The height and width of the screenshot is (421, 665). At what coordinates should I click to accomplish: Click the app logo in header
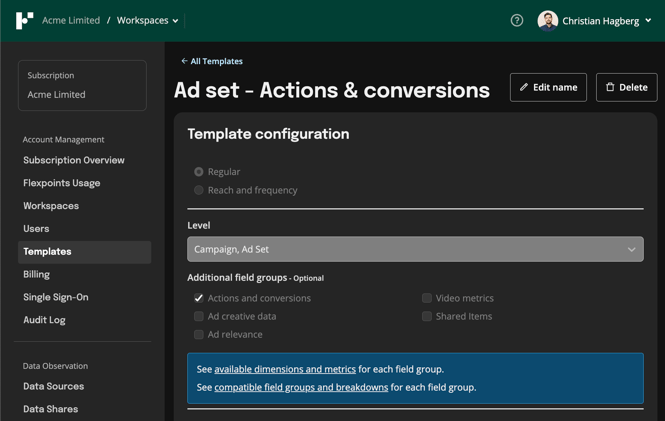pyautogui.click(x=25, y=20)
